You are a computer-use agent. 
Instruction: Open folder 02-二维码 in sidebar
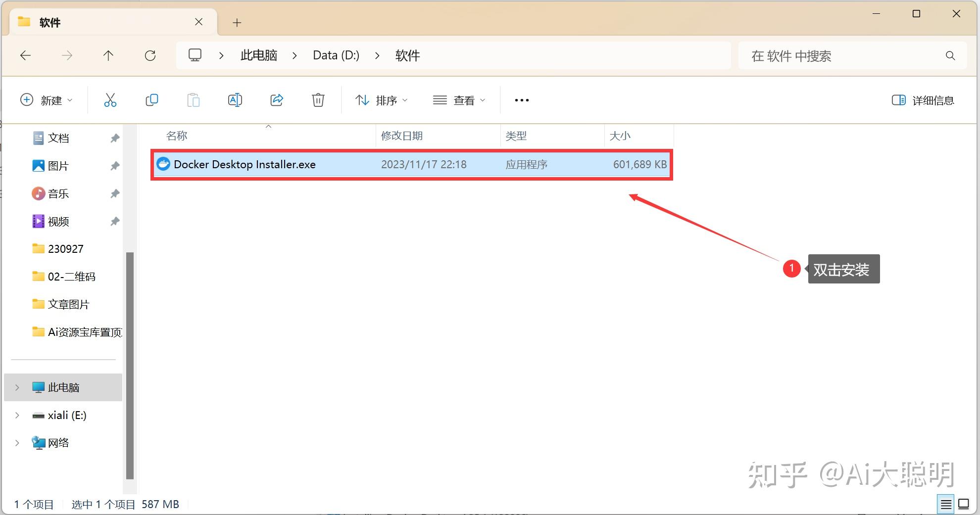(72, 277)
